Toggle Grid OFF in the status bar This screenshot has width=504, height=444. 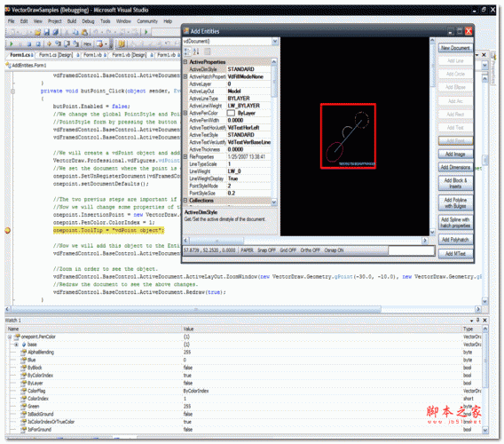coord(288,250)
